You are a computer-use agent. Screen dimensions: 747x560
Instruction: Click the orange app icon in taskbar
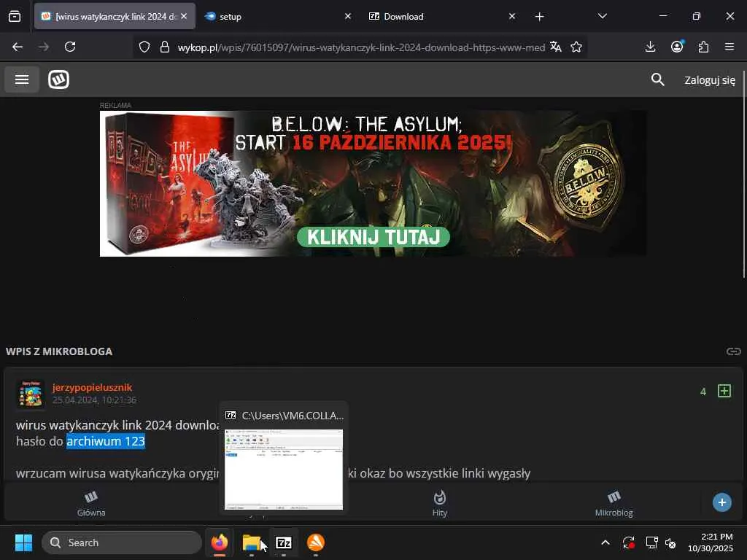pos(315,542)
